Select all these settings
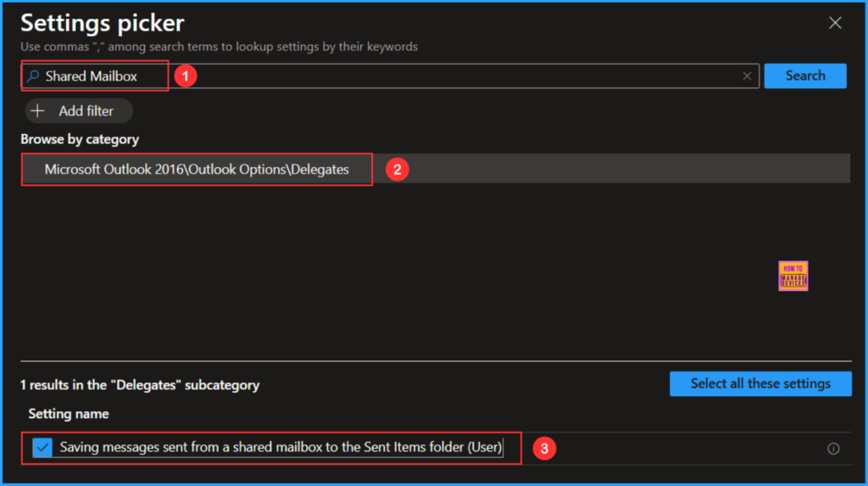Image resolution: width=868 pixels, height=486 pixels. [x=760, y=383]
